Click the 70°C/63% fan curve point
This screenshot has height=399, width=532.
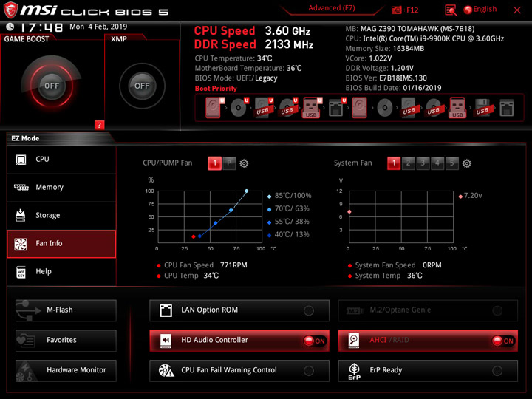[x=231, y=211]
